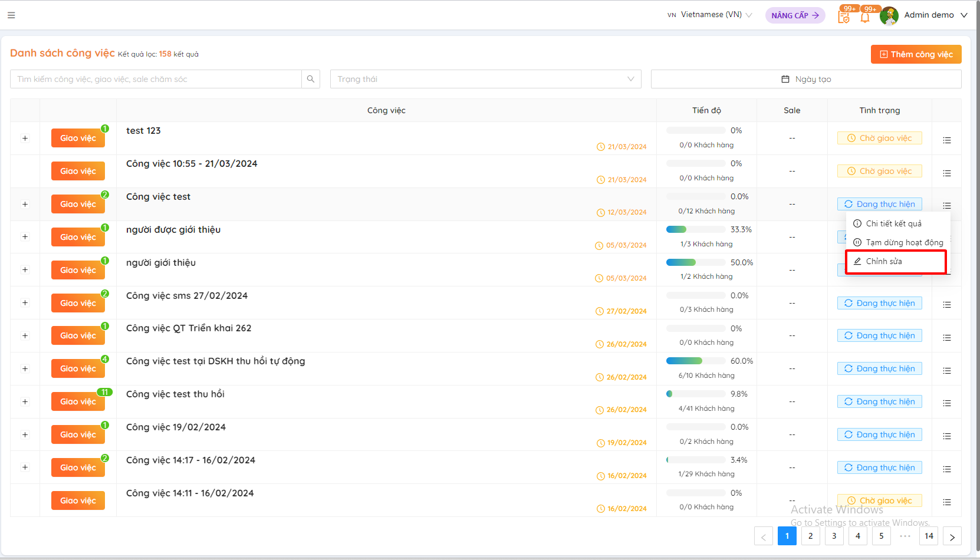Open actions menu for Công việc test thu hồi
The width and height of the screenshot is (980, 560).
tap(947, 403)
